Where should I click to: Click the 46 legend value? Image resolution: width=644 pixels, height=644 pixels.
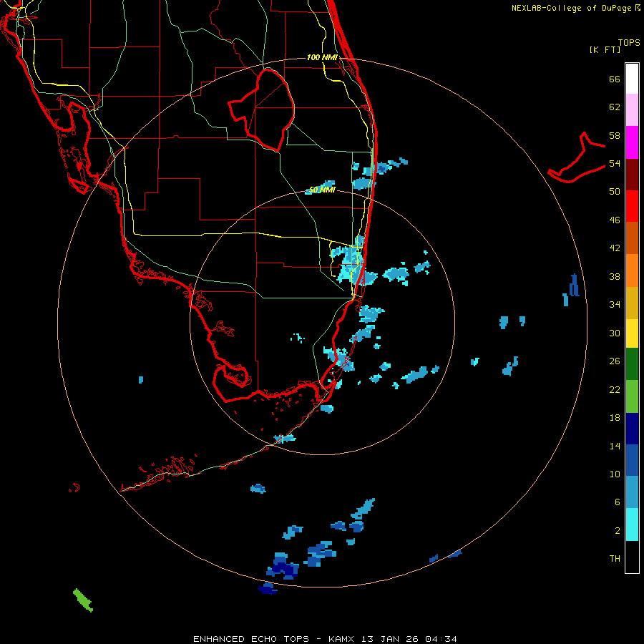615,220
